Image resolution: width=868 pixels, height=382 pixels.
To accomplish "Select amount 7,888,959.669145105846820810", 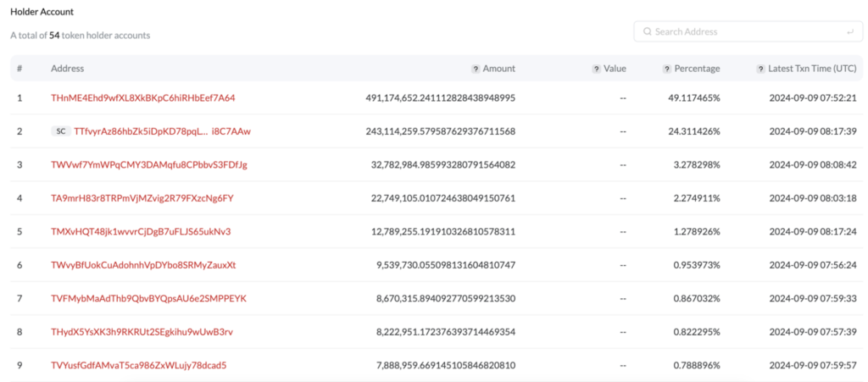I will point(446,365).
